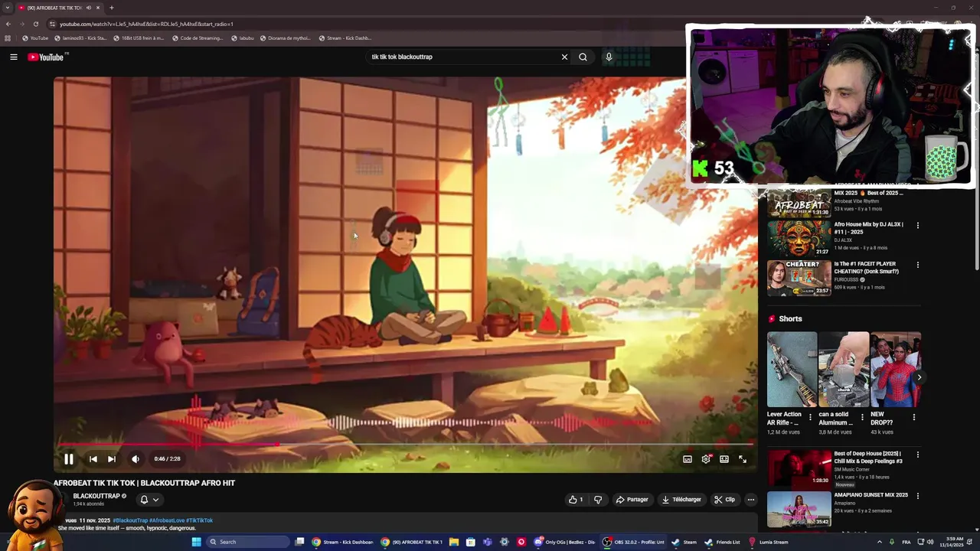Pause the video
The image size is (980, 551).
click(x=68, y=459)
